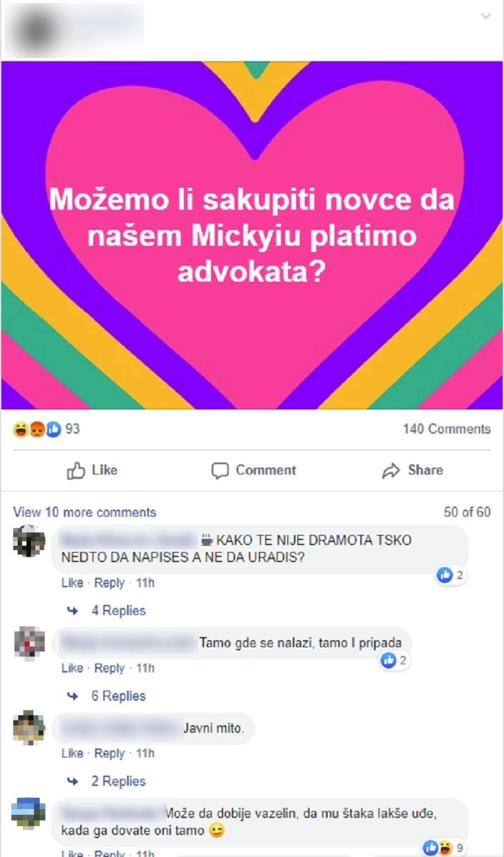Open the first commenter's profile picture
Screen dimensions: 504x857
29,541
